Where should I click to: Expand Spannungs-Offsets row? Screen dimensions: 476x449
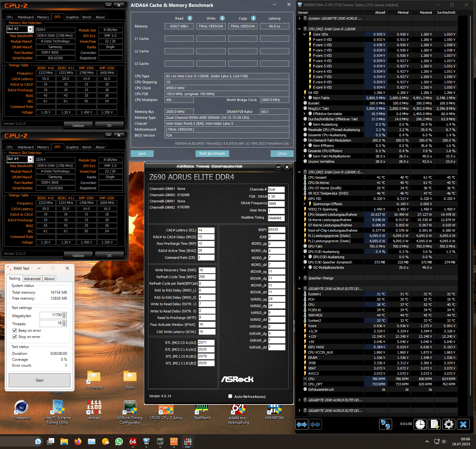(305, 204)
